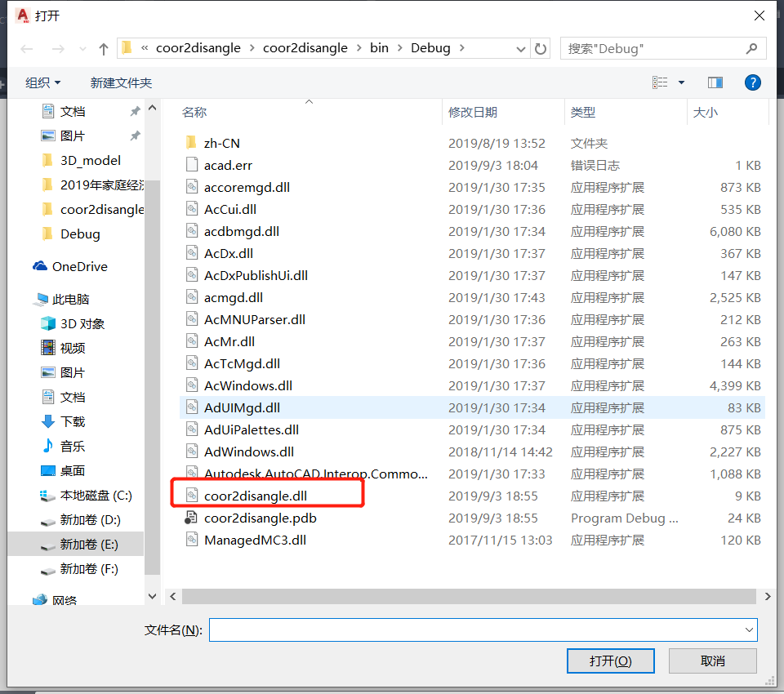Click the 取消 button
The image size is (784, 694).
click(712, 661)
